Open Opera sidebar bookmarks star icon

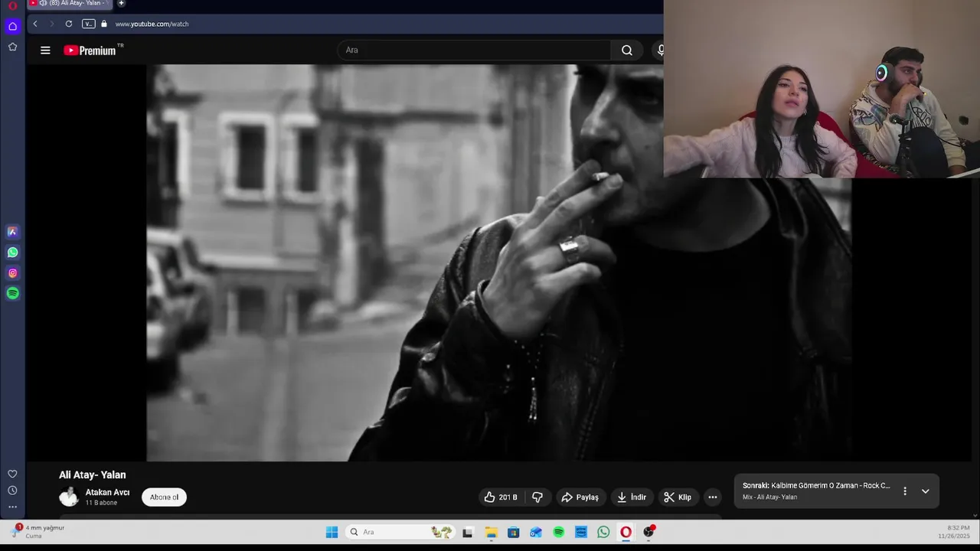[x=12, y=47]
